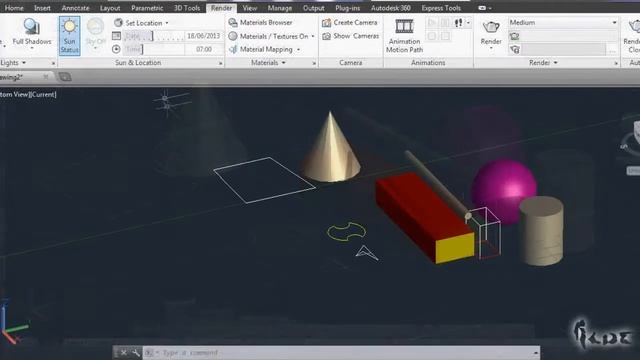Click the Set Location globe icon

[x=118, y=23]
